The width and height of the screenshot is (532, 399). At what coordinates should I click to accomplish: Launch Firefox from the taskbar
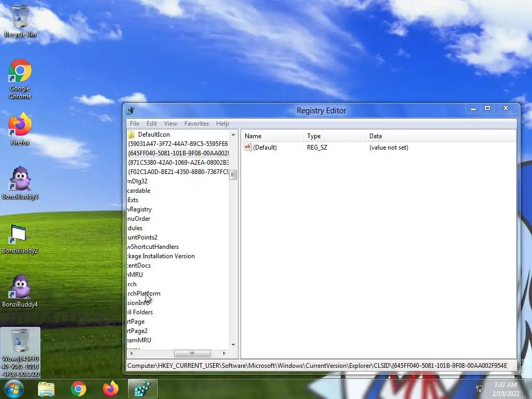[110, 389]
